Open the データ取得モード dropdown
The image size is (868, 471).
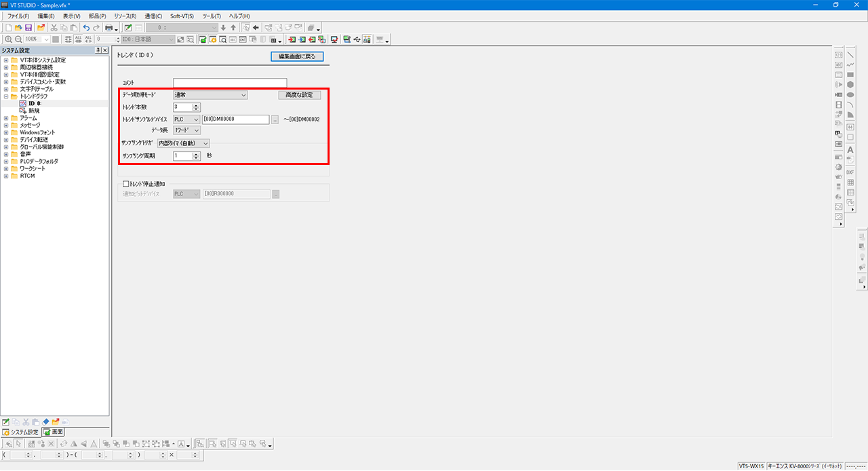[x=210, y=96]
